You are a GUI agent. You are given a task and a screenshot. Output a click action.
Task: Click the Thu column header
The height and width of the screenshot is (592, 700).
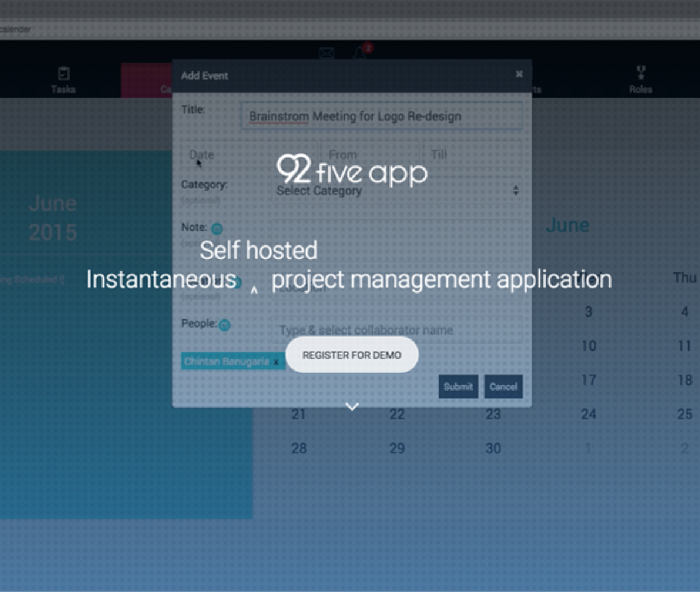point(685,278)
